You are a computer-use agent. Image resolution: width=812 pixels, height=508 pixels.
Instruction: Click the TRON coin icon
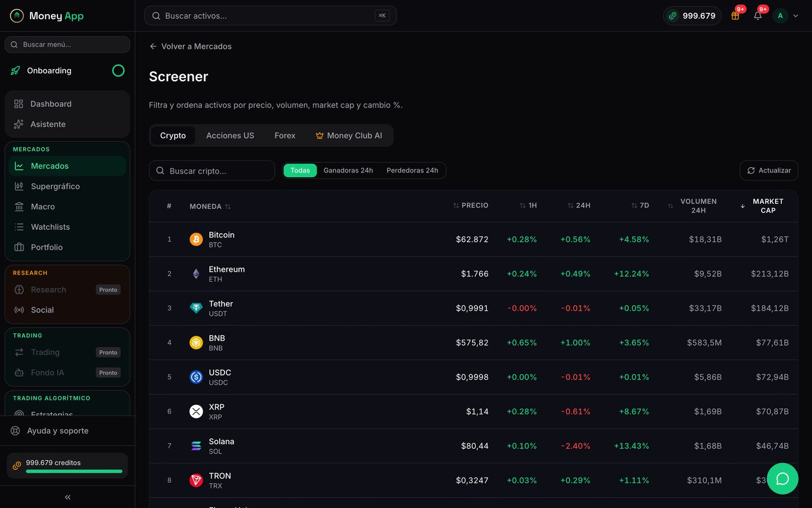click(196, 480)
